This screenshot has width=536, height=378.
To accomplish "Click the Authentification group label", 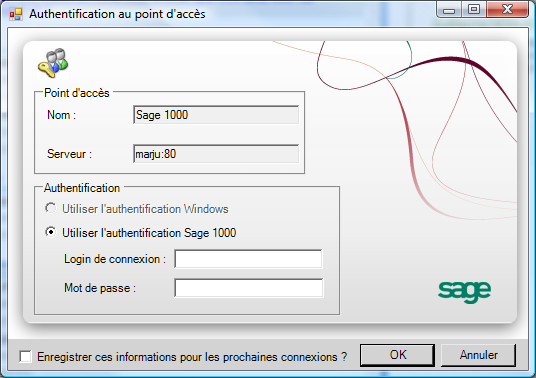I will pyautogui.click(x=82, y=188).
